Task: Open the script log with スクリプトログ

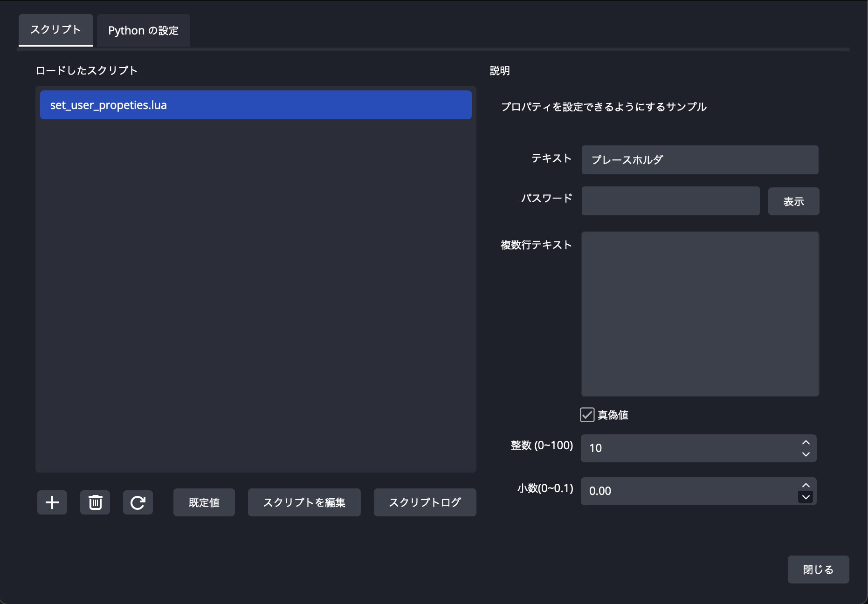Action: pyautogui.click(x=424, y=502)
